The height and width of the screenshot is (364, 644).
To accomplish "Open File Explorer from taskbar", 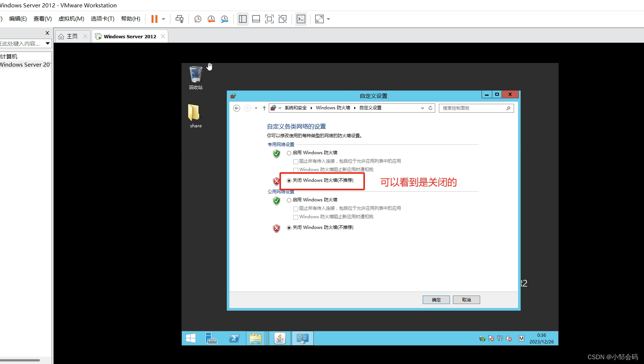I will pos(255,338).
